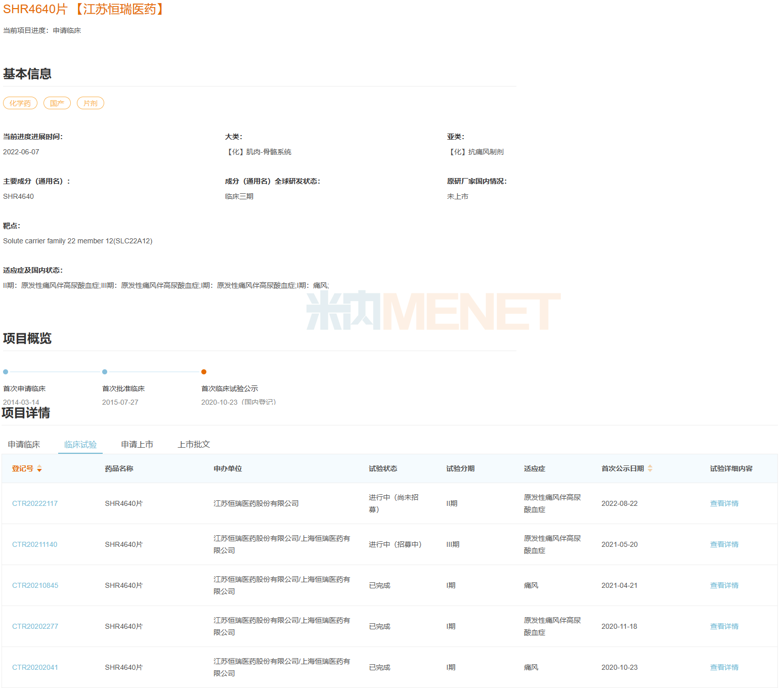
Task: Open CTR20202041 trial link
Action: [35, 667]
